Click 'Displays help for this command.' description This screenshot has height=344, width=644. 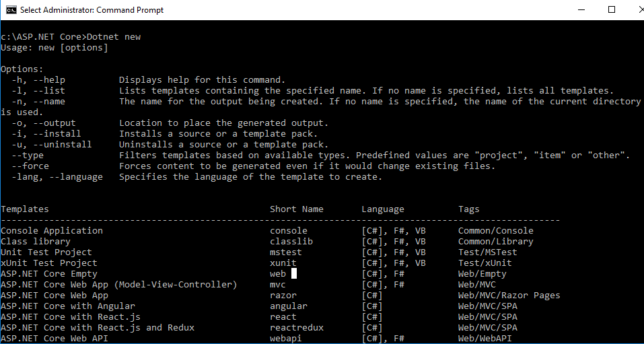pos(202,79)
